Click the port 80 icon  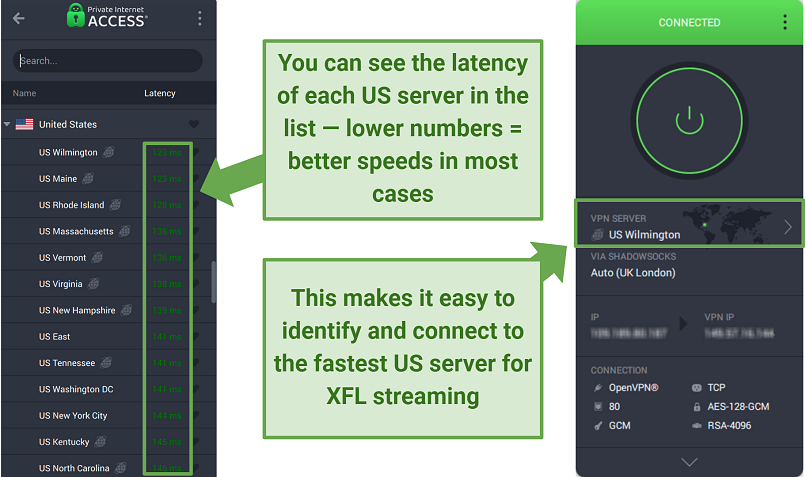click(x=598, y=407)
